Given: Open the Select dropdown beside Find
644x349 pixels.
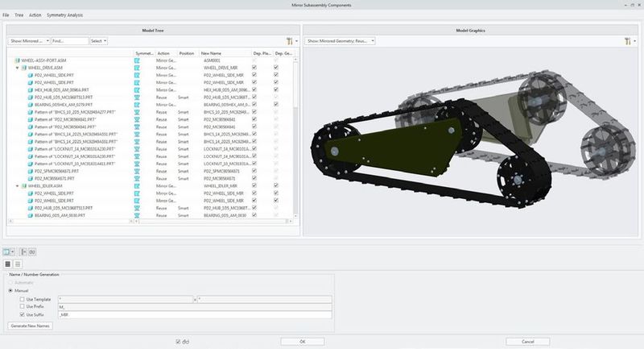Looking at the screenshot, I should point(98,40).
